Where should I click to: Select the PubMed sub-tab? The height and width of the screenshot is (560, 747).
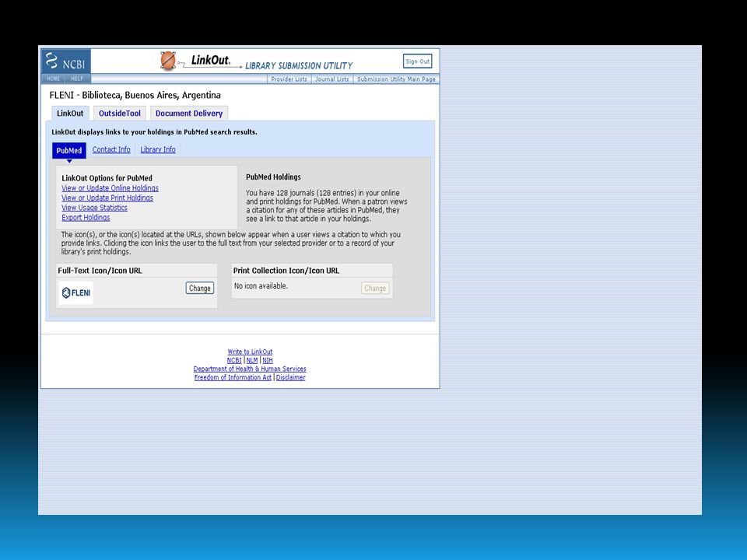(x=69, y=150)
